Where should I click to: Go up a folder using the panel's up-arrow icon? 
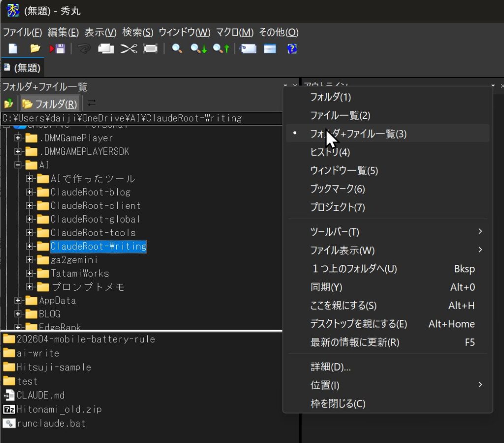[x=8, y=104]
